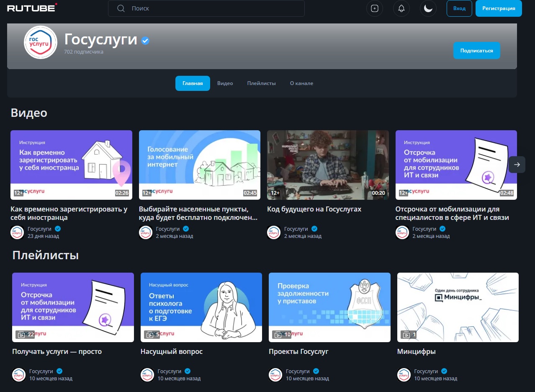Open 'Ответы психолога о подготовке к ЕГЭ' thumbnail
This screenshot has width=535, height=392.
pos(201,307)
